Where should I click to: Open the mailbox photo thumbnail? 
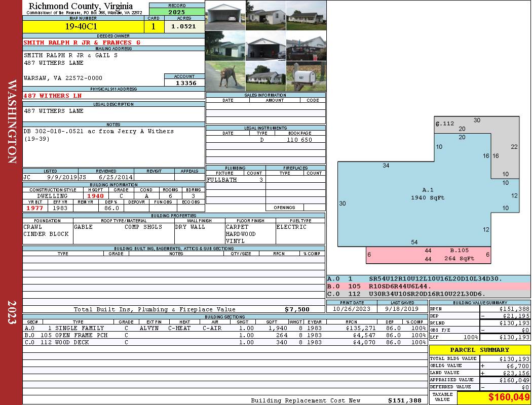point(307,76)
